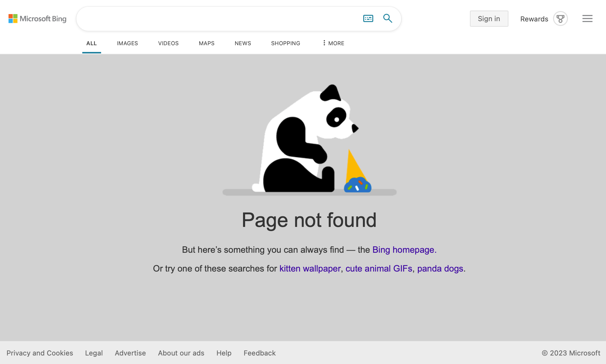Click the magnifying glass search icon
The width and height of the screenshot is (606, 364).
388,18
